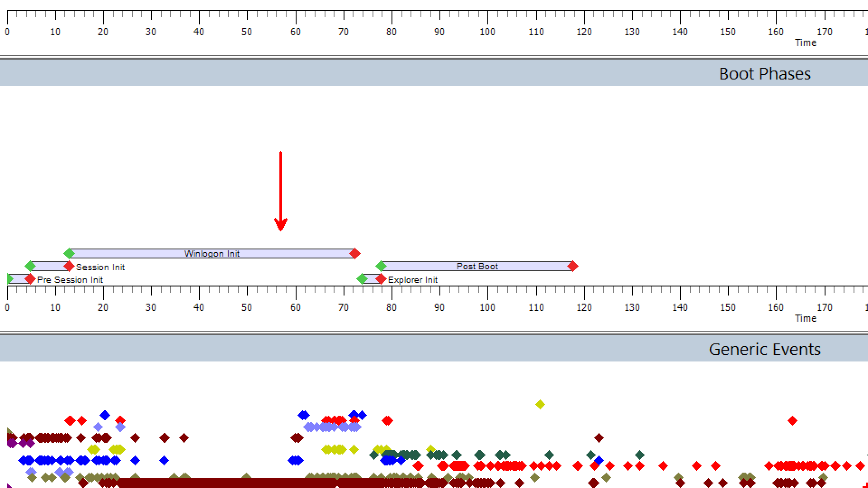Click the Session Init green start marker

pyautogui.click(x=30, y=266)
